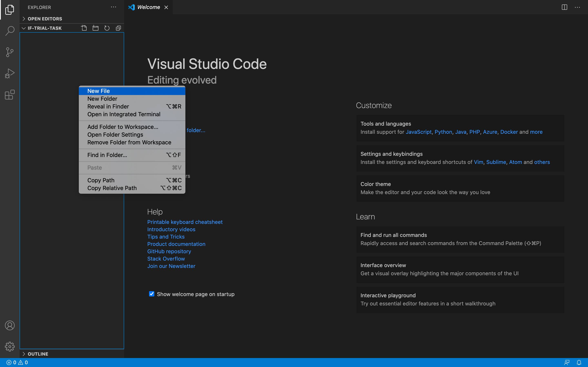Click the Refresh Explorer icon

(x=107, y=28)
